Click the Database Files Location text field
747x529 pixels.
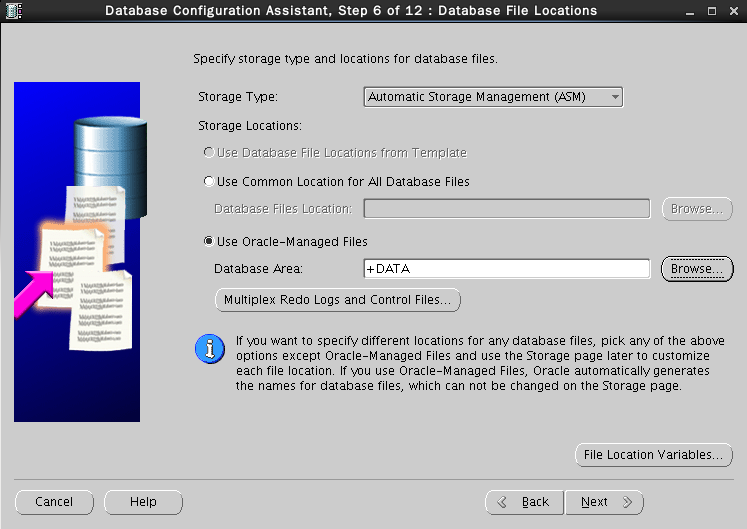507,209
